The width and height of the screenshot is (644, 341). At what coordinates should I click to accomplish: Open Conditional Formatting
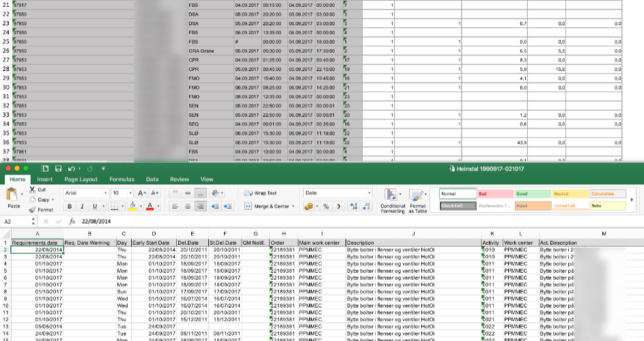pos(392,201)
